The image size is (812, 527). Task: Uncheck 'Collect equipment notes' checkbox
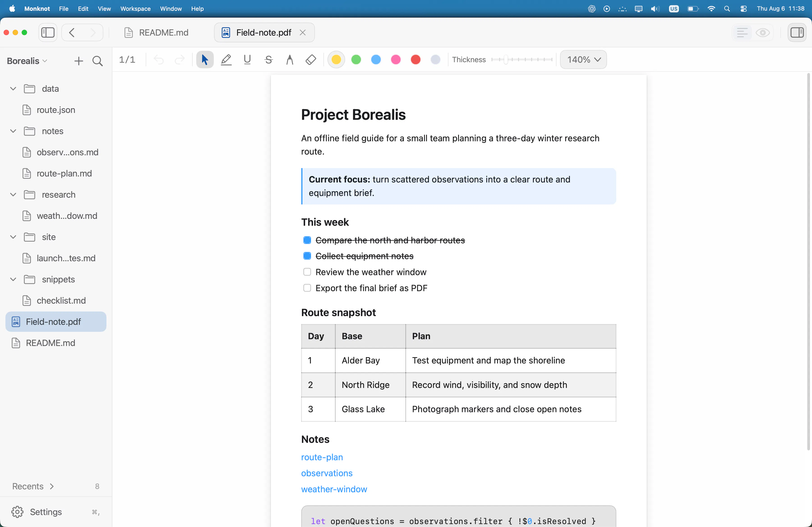pyautogui.click(x=307, y=256)
